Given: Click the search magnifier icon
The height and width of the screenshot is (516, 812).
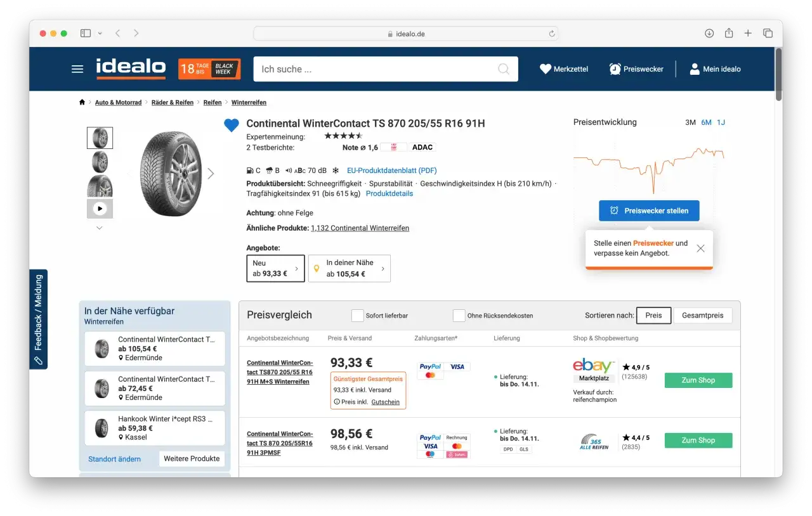Looking at the screenshot, I should point(503,69).
